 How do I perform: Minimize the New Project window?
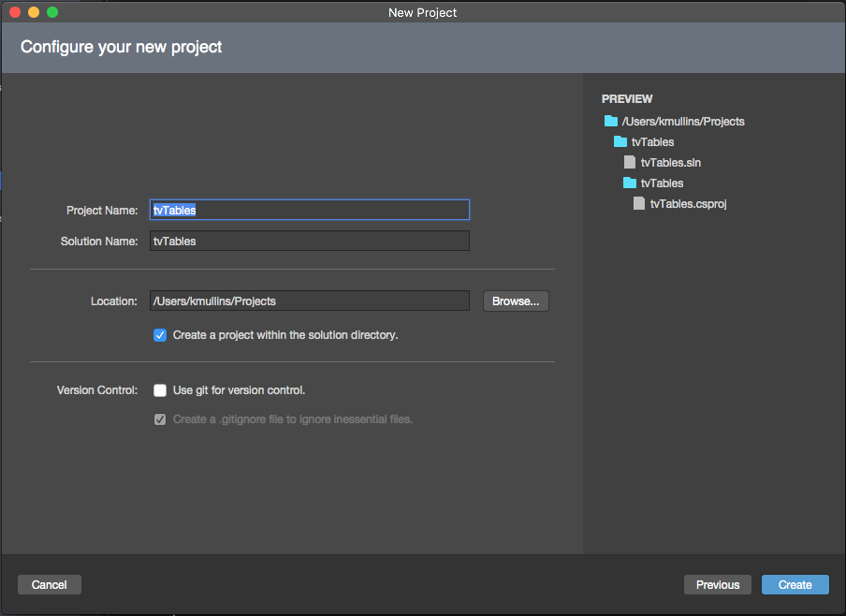coord(34,12)
